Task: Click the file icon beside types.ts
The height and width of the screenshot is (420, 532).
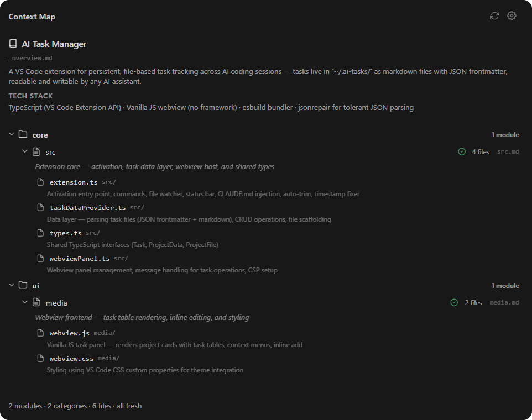Action: (40, 232)
